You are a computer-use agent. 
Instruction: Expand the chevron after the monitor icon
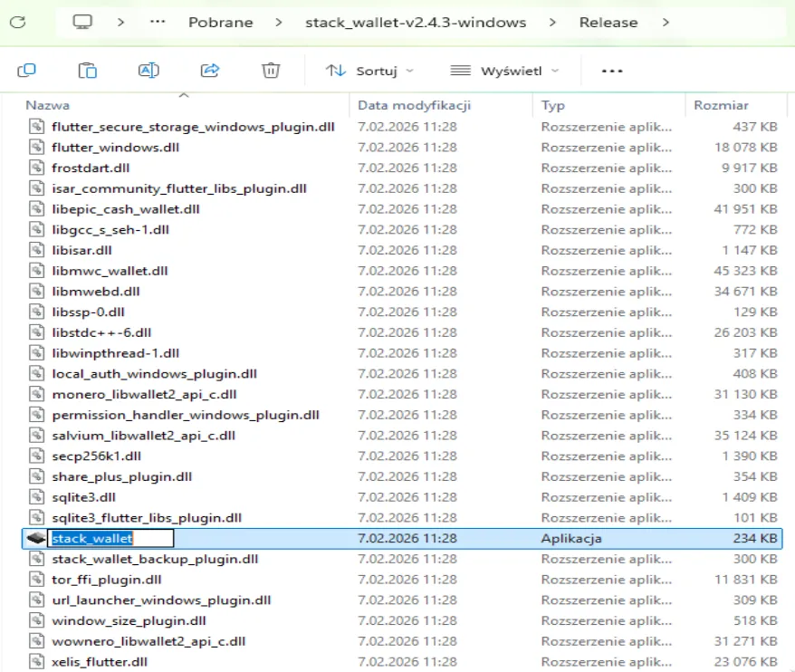tap(120, 23)
